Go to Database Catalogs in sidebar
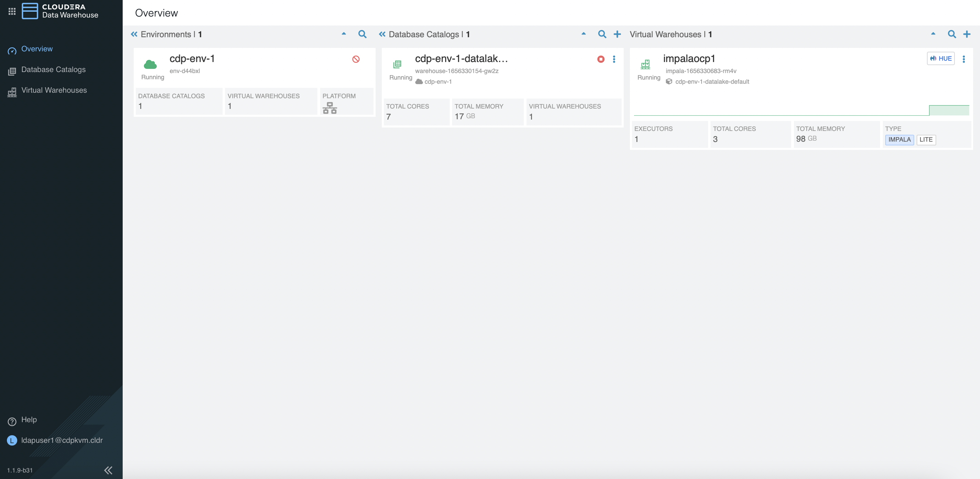The height and width of the screenshot is (479, 980). point(53,70)
